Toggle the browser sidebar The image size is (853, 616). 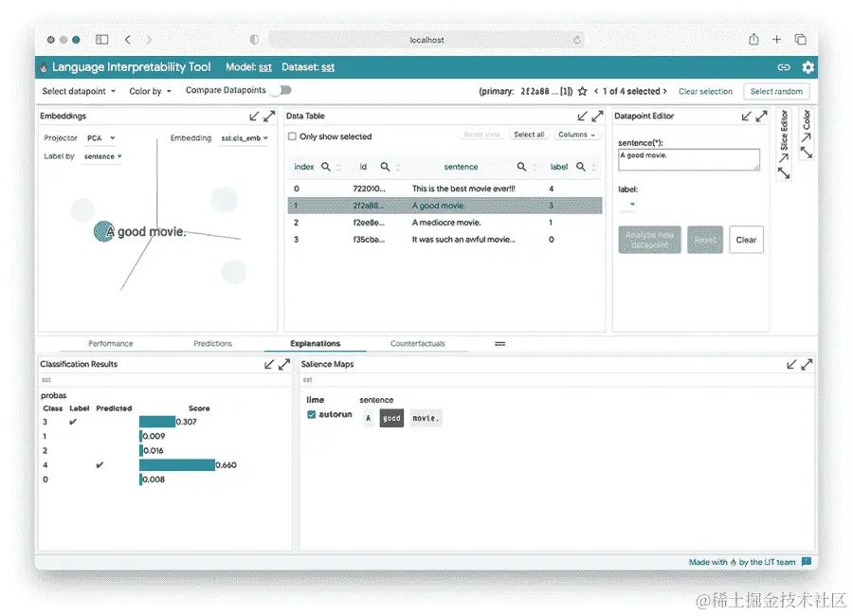pyautogui.click(x=101, y=39)
